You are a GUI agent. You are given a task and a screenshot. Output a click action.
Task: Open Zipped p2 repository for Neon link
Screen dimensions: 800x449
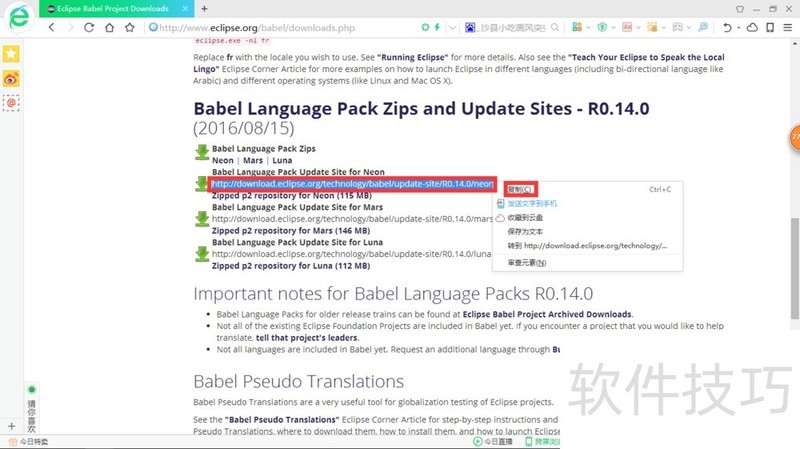pyautogui.click(x=292, y=195)
